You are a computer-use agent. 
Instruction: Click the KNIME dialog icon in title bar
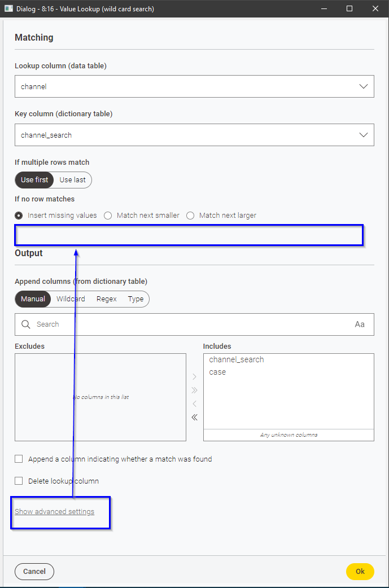[x=8, y=8]
